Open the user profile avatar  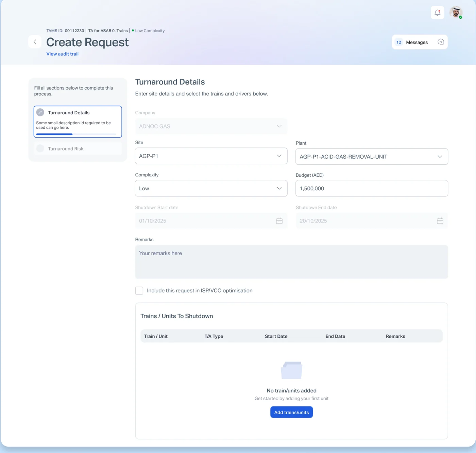456,12
